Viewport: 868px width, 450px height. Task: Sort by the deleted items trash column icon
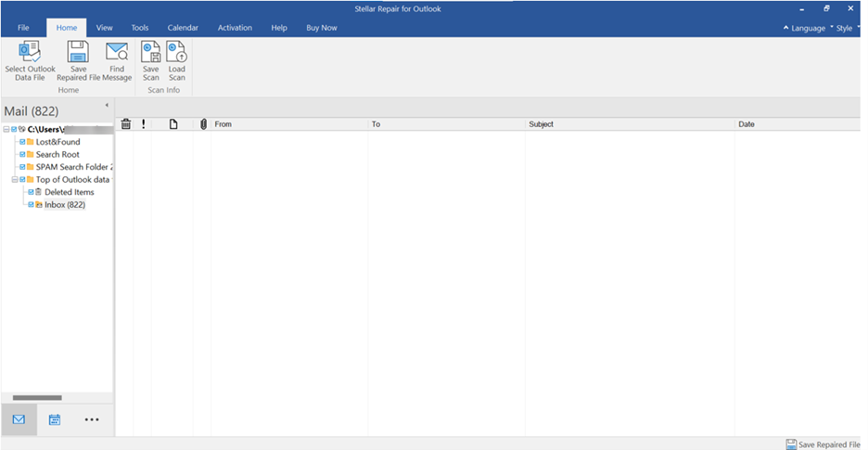[x=126, y=124]
